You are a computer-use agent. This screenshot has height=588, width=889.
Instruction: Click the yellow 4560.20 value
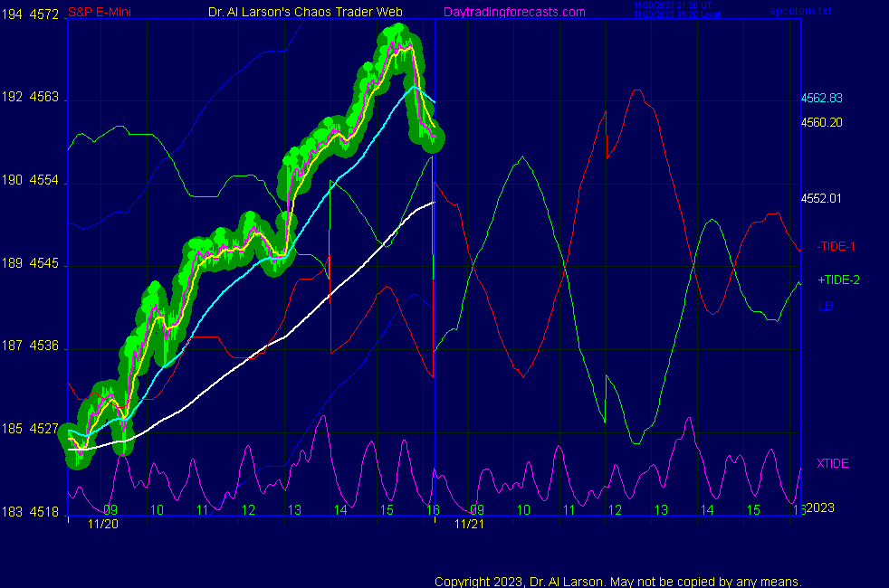(x=821, y=122)
